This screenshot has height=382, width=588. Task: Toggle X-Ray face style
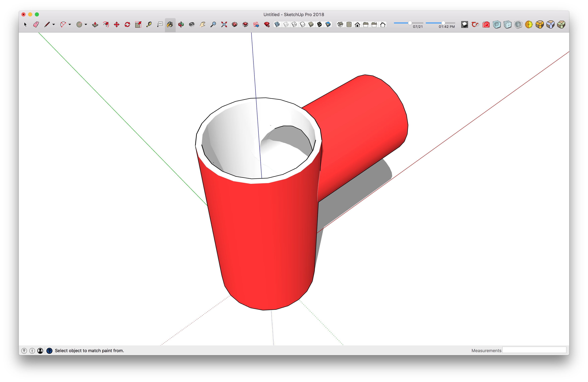277,24
